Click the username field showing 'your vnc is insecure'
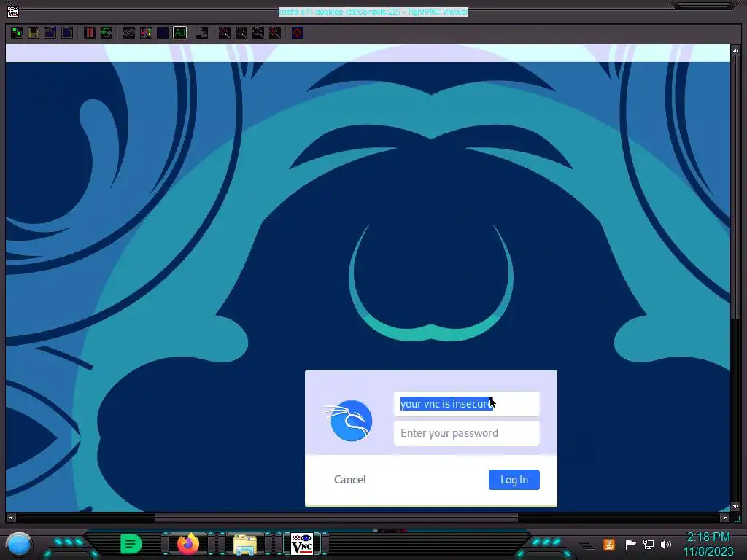The height and width of the screenshot is (560, 747). pos(466,404)
